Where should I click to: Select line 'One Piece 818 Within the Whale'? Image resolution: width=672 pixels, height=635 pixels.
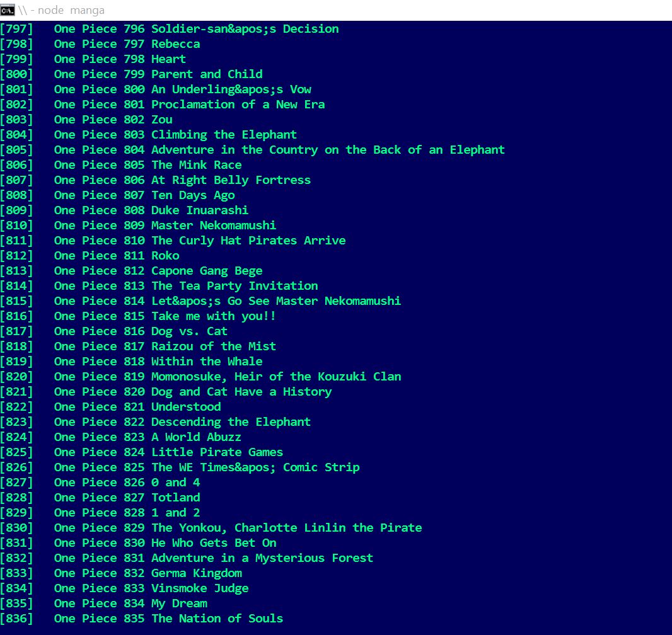pos(158,362)
